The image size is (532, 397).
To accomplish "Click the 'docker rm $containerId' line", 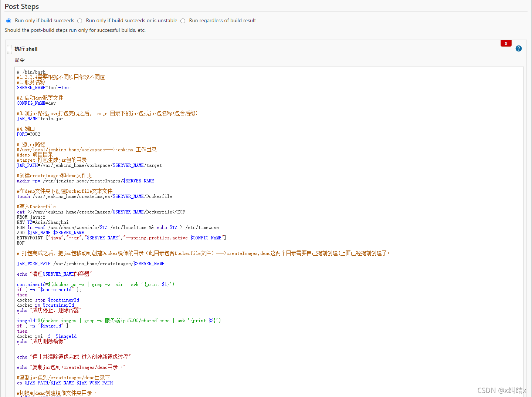I will click(x=45, y=305).
